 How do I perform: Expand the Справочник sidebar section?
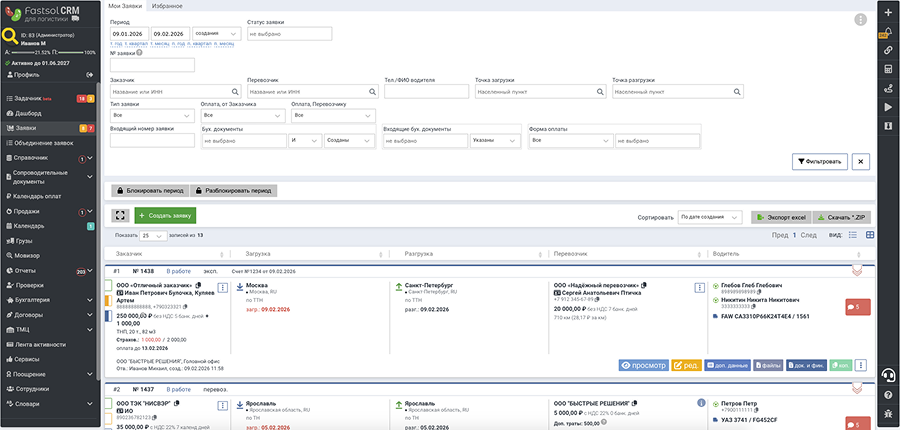pyautogui.click(x=90, y=158)
